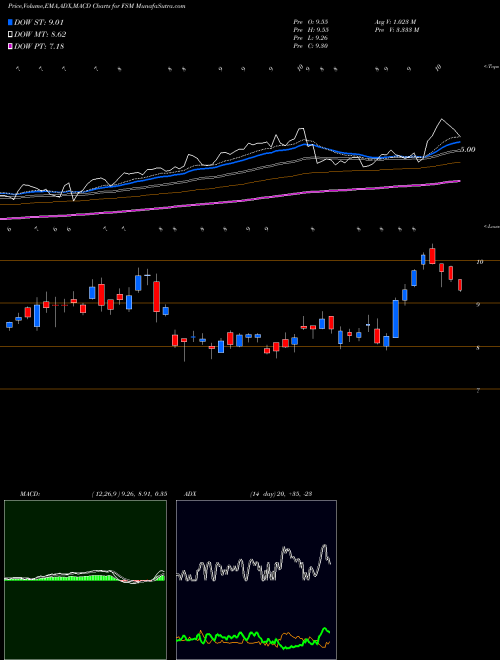Select the 'DOW ST: 9.01' label
The height and width of the screenshot is (660, 500).
tap(39, 22)
